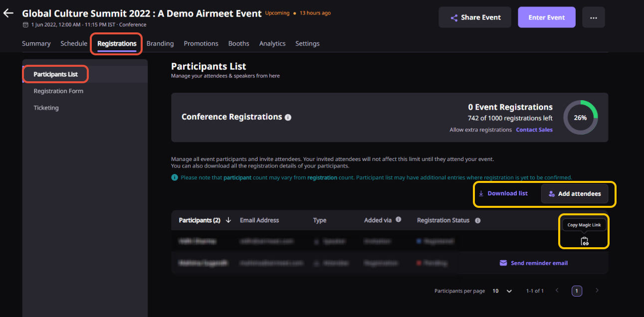Click the calendar icon beside the event date
Image resolution: width=644 pixels, height=317 pixels.
point(25,25)
